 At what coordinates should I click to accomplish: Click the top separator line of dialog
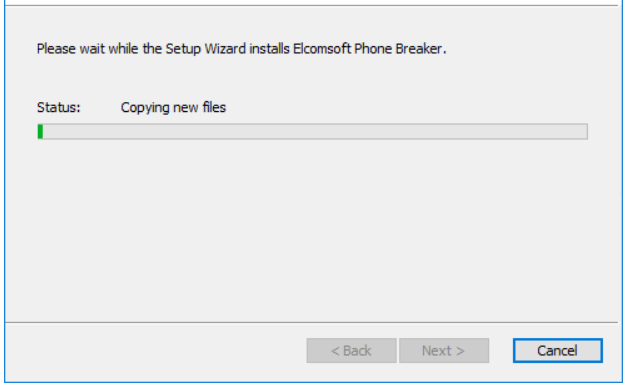coord(311,5)
